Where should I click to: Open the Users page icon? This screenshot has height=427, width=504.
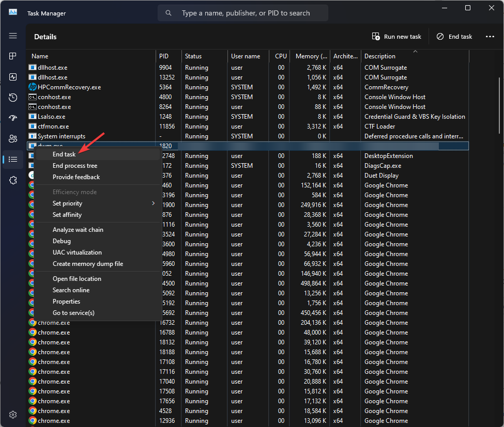pos(13,139)
